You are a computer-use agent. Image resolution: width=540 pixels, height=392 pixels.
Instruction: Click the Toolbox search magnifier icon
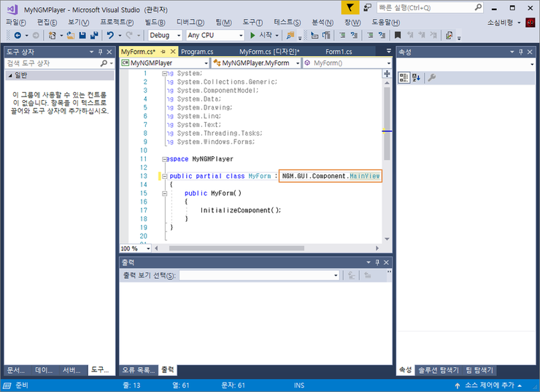(104, 64)
